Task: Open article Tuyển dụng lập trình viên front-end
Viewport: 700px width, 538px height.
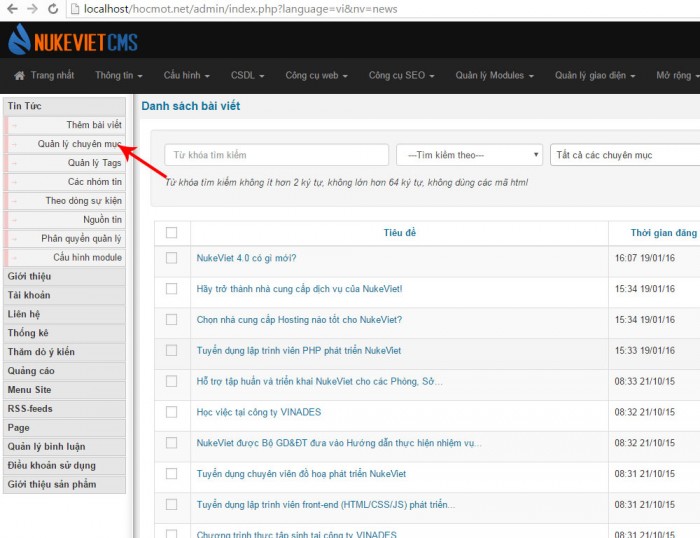Action: (x=326, y=505)
